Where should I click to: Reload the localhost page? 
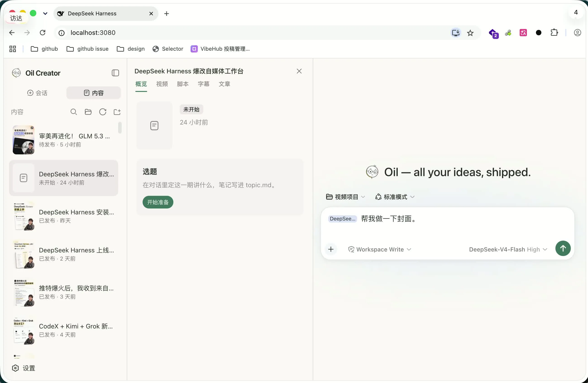[x=43, y=33]
